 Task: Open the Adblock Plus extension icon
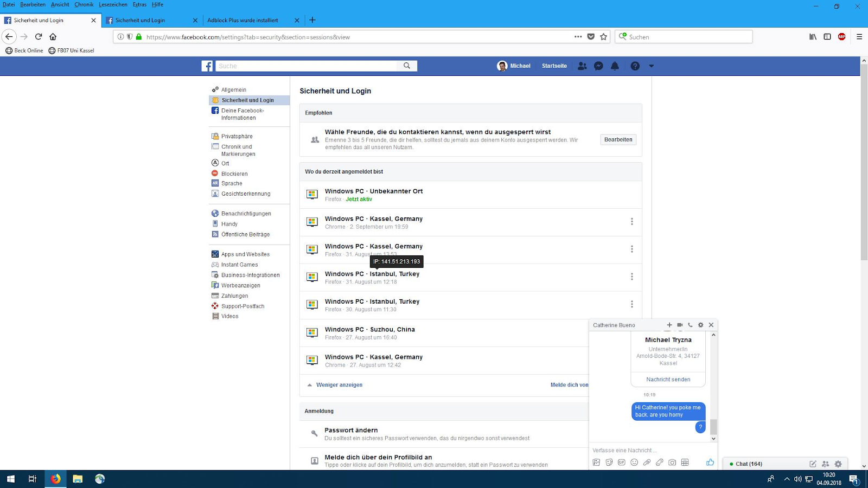pos(841,37)
